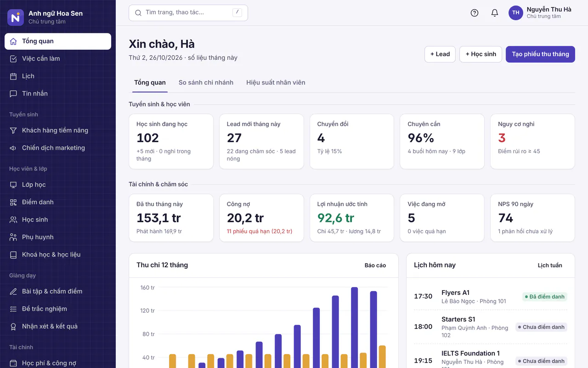Click the Khách hàng tiềm năng funnel icon
588x368 pixels.
[x=13, y=131]
